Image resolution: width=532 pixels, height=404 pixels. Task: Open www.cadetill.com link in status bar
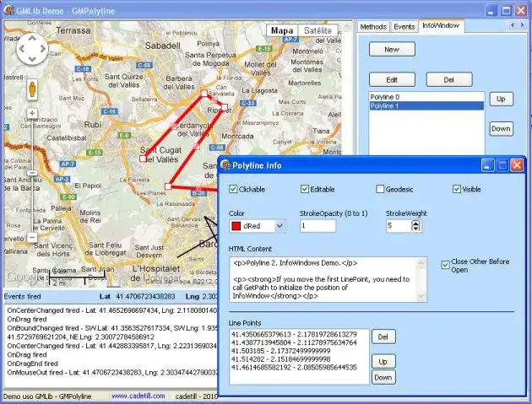pos(138,396)
